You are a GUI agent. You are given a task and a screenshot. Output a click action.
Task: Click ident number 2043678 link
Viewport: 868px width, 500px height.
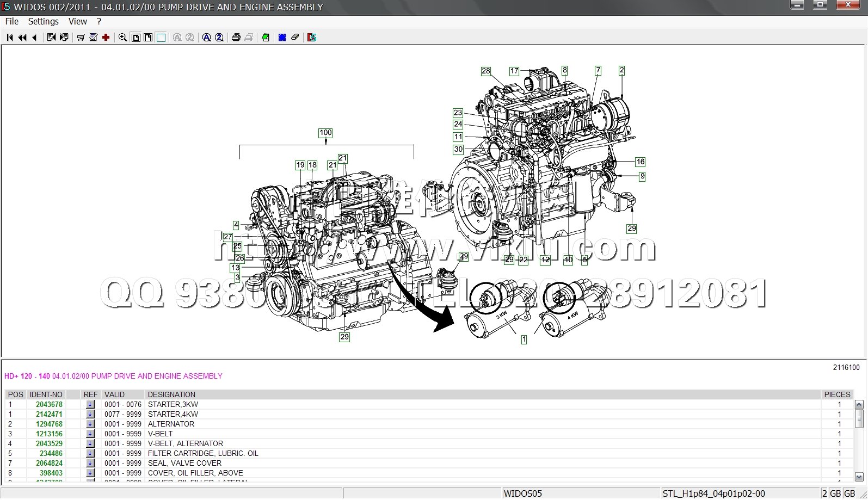[x=49, y=405]
